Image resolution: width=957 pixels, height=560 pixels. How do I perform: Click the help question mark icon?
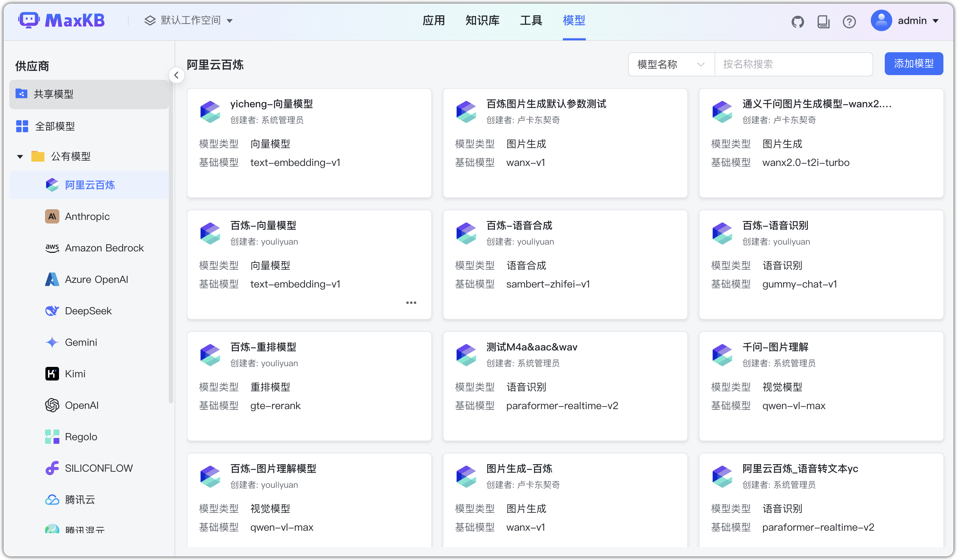[849, 22]
